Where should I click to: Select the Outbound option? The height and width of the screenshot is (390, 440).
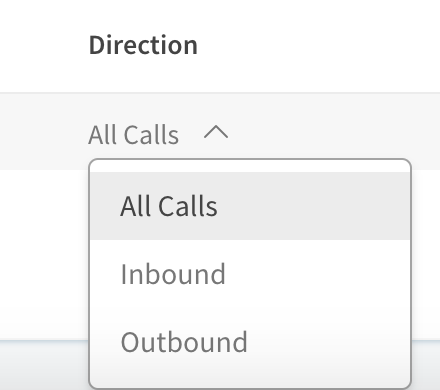pos(250,342)
